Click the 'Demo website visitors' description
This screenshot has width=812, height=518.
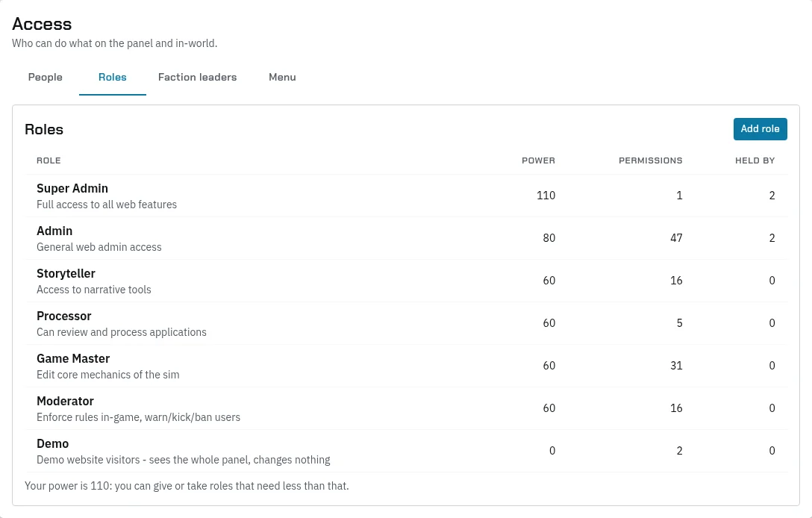(x=184, y=460)
